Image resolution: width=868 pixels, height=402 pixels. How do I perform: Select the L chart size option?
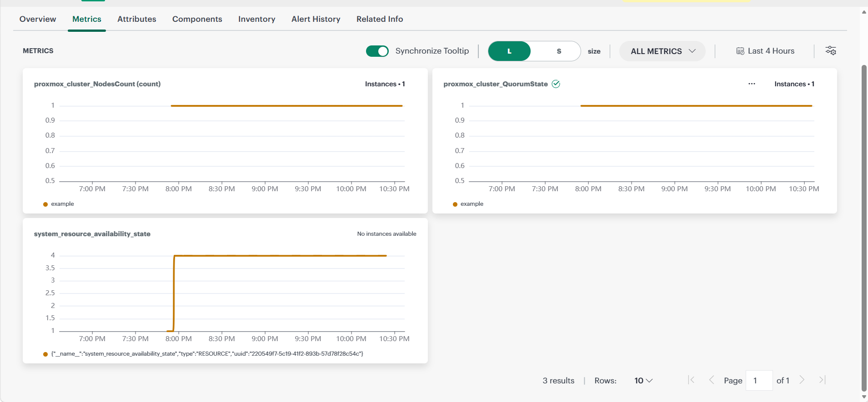[x=509, y=51]
